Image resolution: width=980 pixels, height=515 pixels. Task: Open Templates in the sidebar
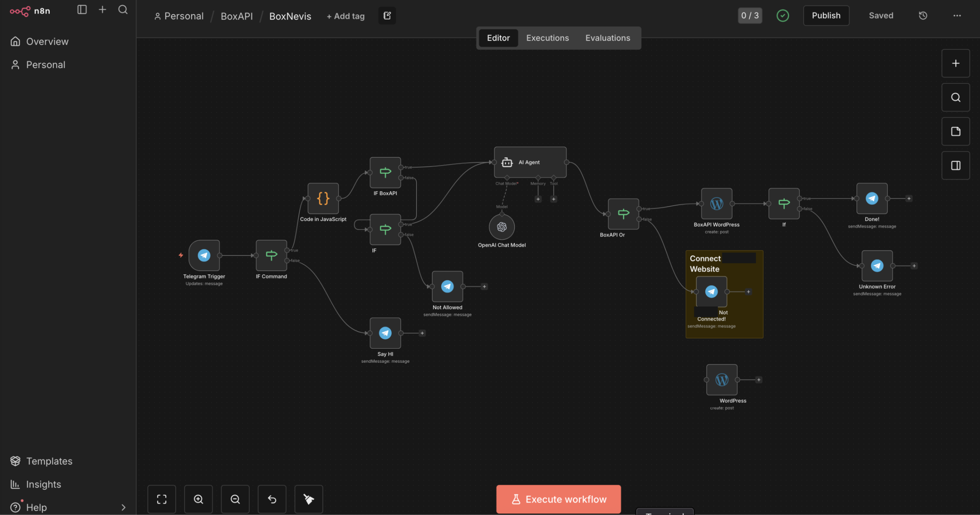(x=68, y=461)
